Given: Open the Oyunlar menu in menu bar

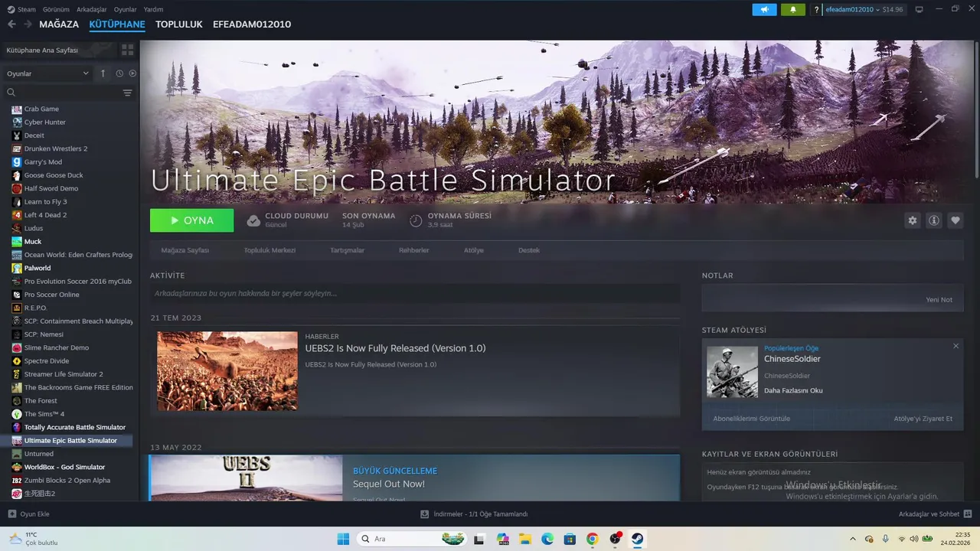Looking at the screenshot, I should point(126,9).
